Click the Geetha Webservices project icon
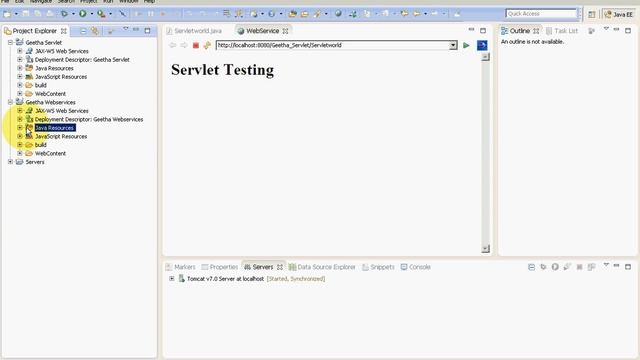Viewport: 640px width, 360px height. [x=19, y=102]
